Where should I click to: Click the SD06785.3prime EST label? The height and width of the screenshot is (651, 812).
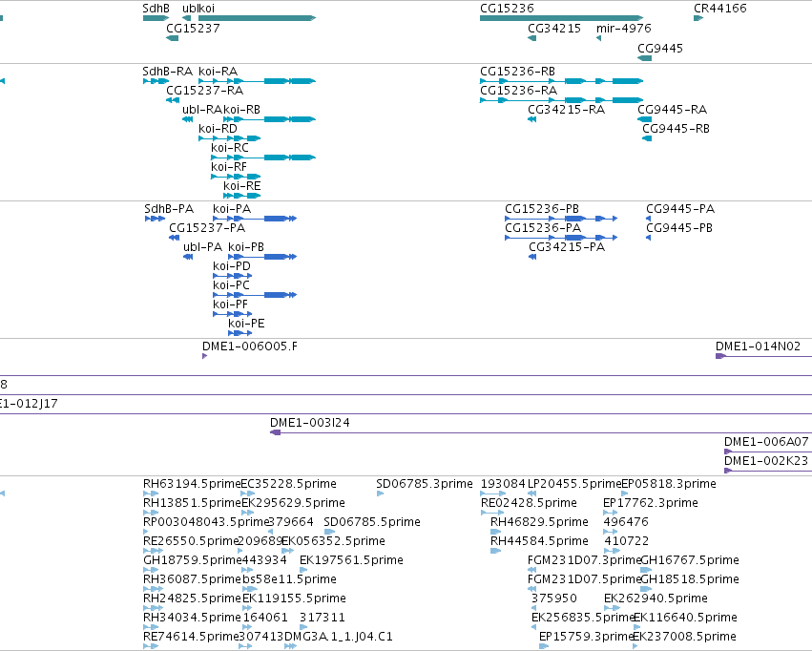tap(424, 484)
